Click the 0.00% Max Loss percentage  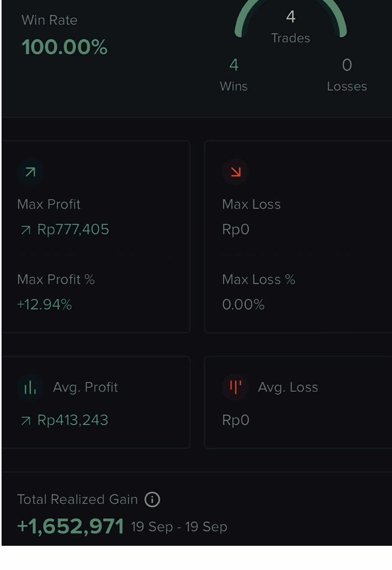coord(243,304)
